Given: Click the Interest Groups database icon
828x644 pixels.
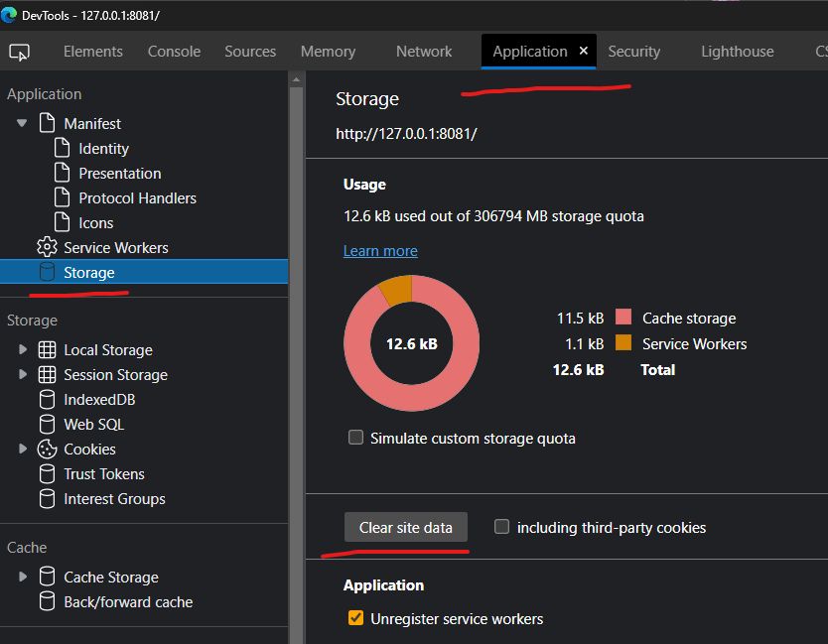Looking at the screenshot, I should (x=47, y=498).
